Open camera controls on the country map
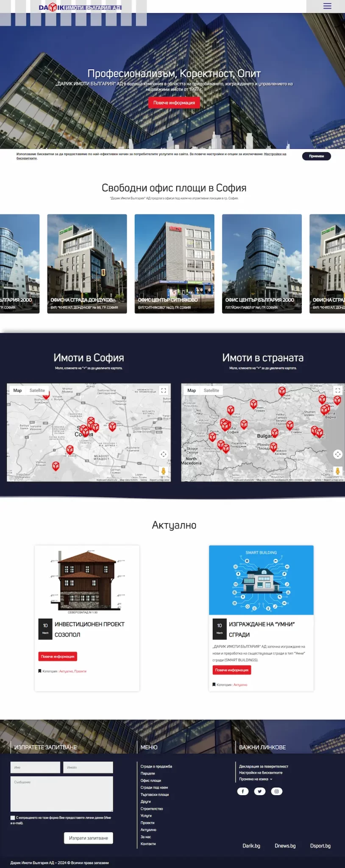Image resolution: width=345 pixels, height=868 pixels. click(337, 454)
